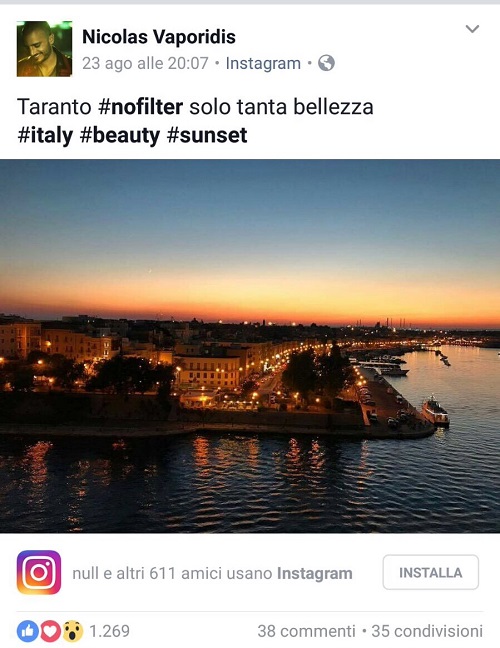This screenshot has height=648, width=500.
Task: Open the #beauty hashtag
Action: coord(120,136)
